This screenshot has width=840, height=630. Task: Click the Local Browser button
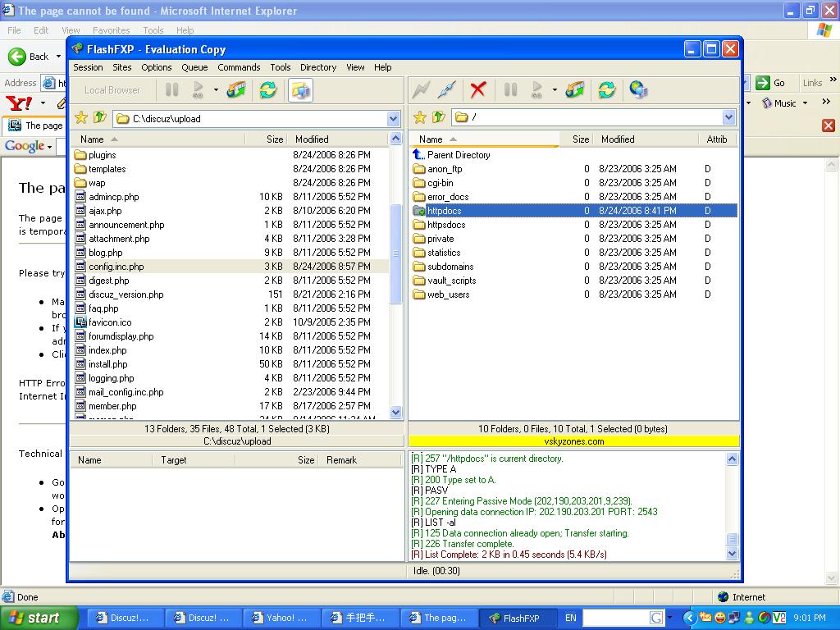[112, 90]
